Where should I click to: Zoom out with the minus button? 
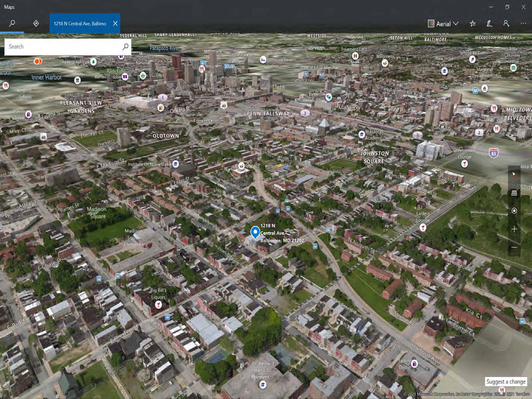(514, 247)
